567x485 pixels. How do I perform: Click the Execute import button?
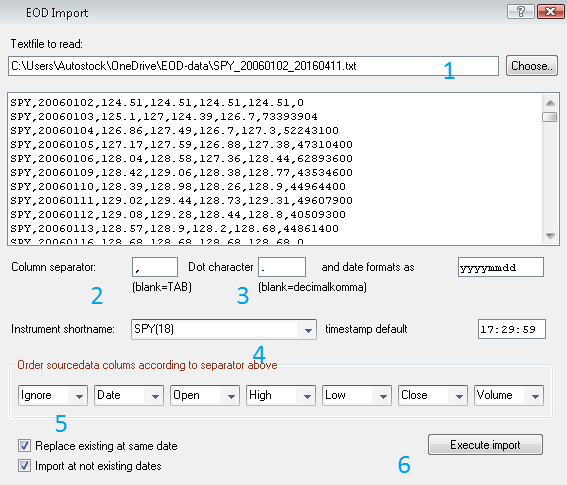click(485, 444)
